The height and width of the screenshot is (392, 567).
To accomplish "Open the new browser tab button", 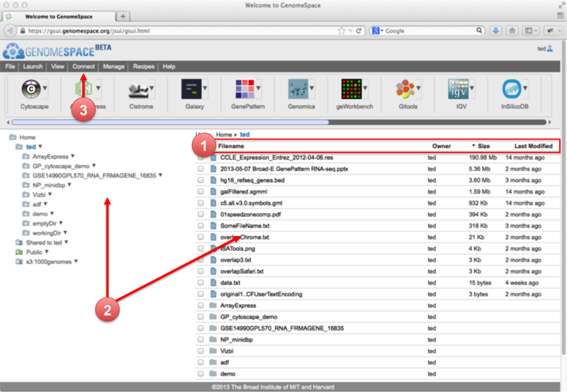I will click(x=123, y=16).
